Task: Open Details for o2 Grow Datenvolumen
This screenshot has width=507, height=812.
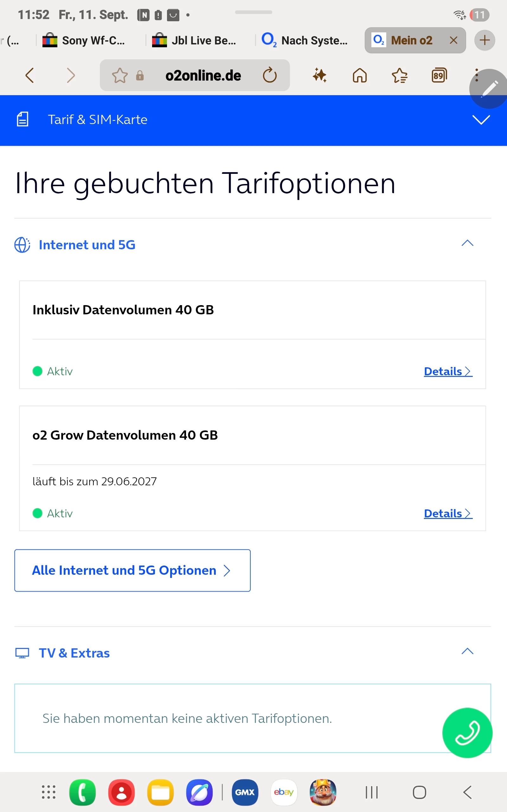Action: (x=448, y=513)
